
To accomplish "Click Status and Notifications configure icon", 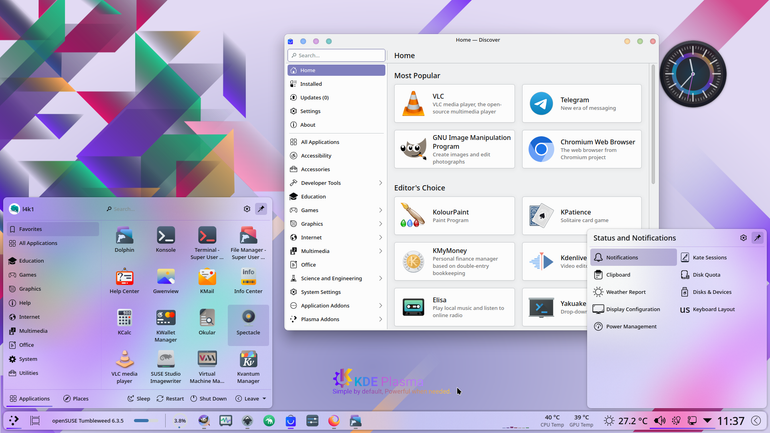I will [x=743, y=238].
